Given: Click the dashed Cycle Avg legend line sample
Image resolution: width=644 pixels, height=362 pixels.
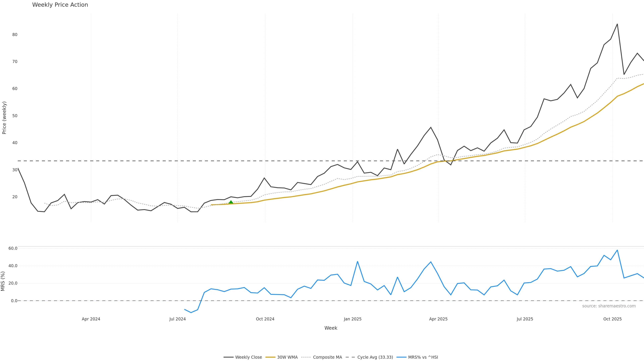Looking at the screenshot, I should (350, 357).
